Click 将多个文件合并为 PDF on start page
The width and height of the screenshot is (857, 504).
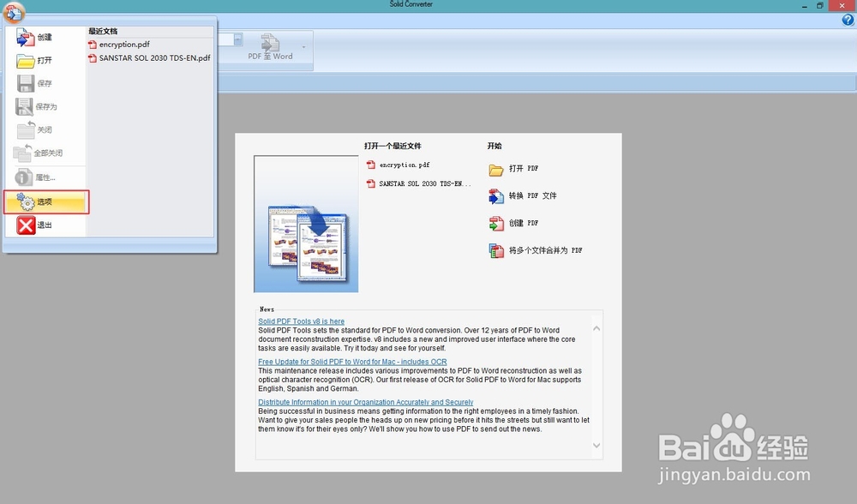coord(545,250)
